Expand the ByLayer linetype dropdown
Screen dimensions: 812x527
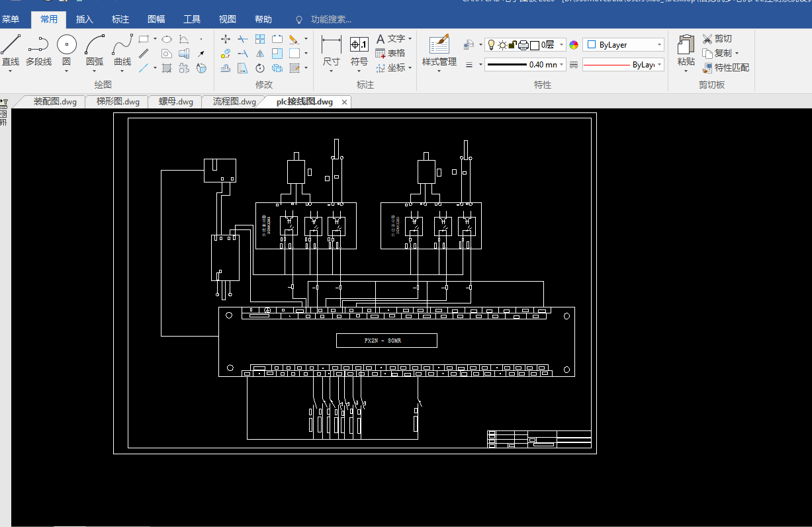[x=659, y=65]
